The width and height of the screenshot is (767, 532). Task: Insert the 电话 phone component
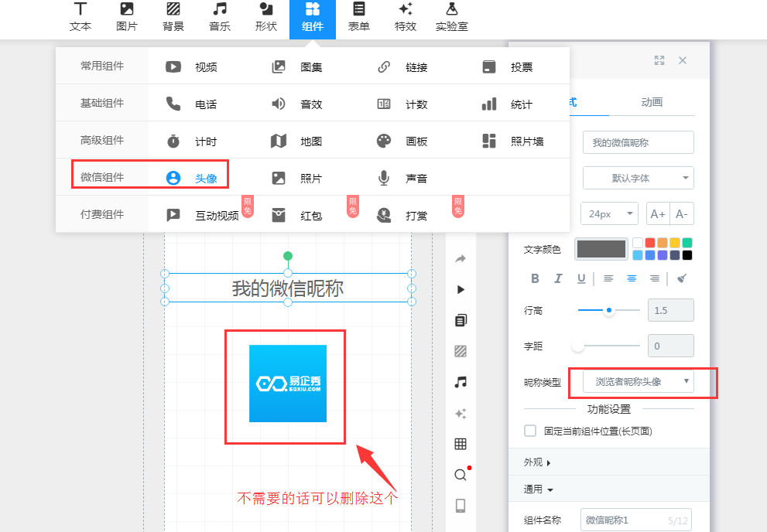coord(191,104)
